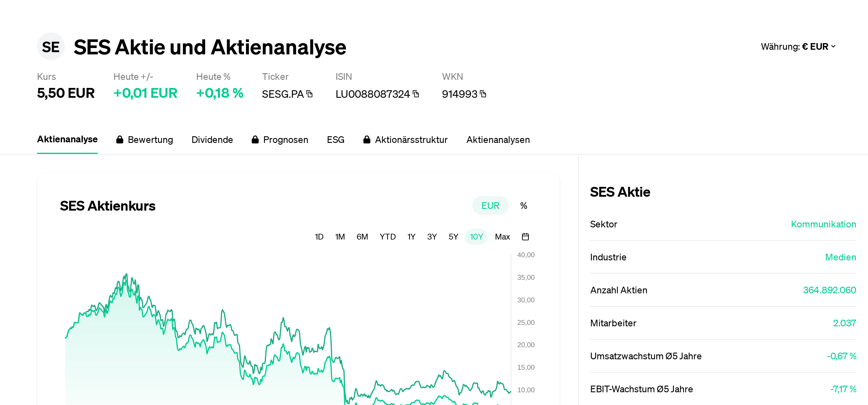Click the SES Aktienkurs chart heading
868x405 pixels.
108,206
